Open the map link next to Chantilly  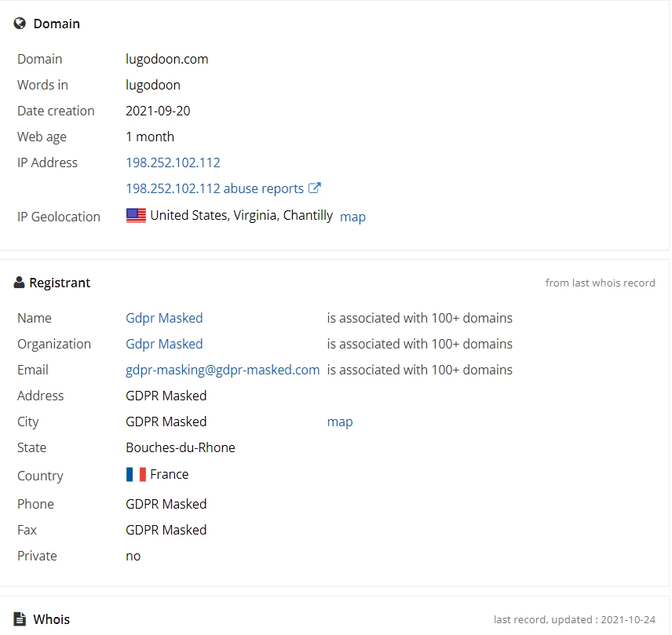(x=352, y=217)
